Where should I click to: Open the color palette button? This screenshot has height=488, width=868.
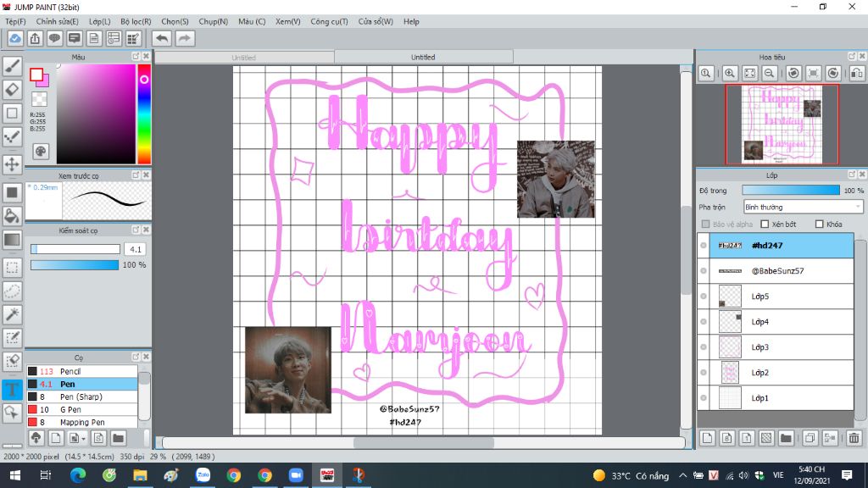[41, 151]
